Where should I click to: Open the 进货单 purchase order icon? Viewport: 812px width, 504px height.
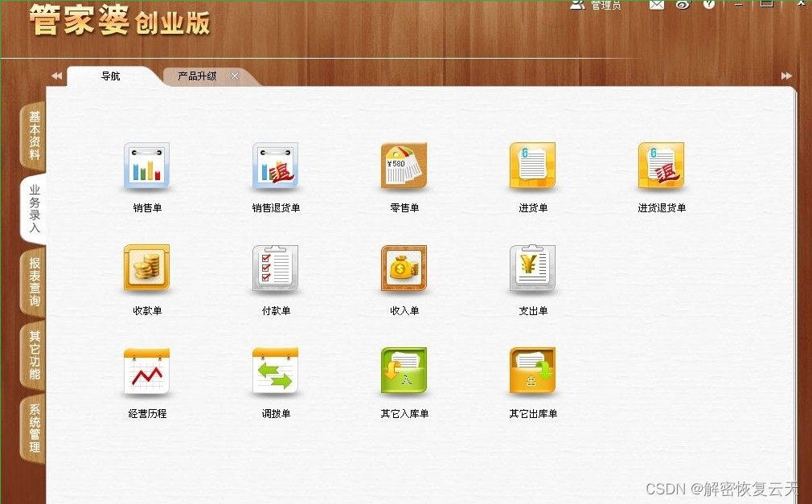click(532, 166)
